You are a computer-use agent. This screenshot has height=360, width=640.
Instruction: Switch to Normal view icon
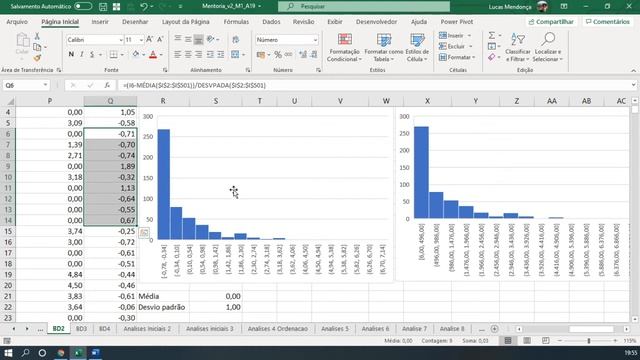pyautogui.click(x=508, y=340)
